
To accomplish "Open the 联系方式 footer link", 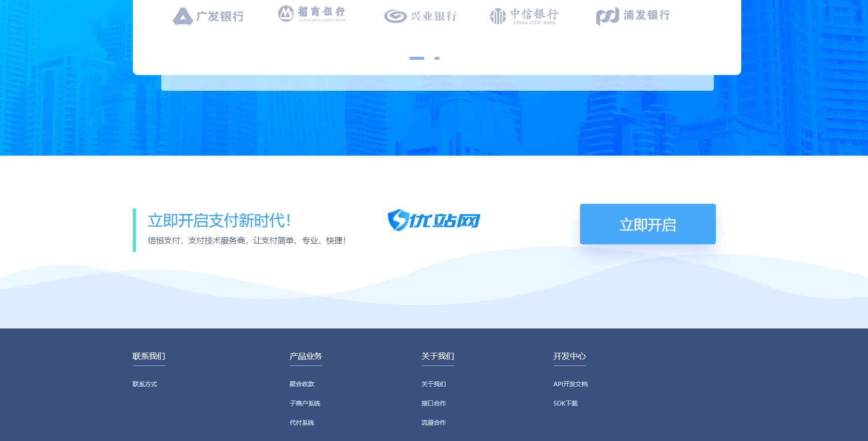I will coord(144,384).
